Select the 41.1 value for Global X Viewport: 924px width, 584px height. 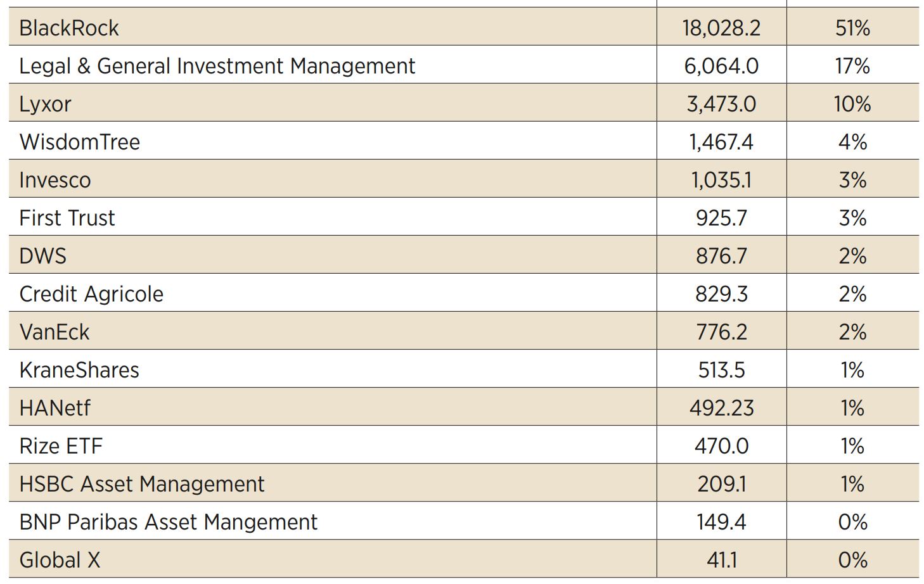tap(721, 560)
